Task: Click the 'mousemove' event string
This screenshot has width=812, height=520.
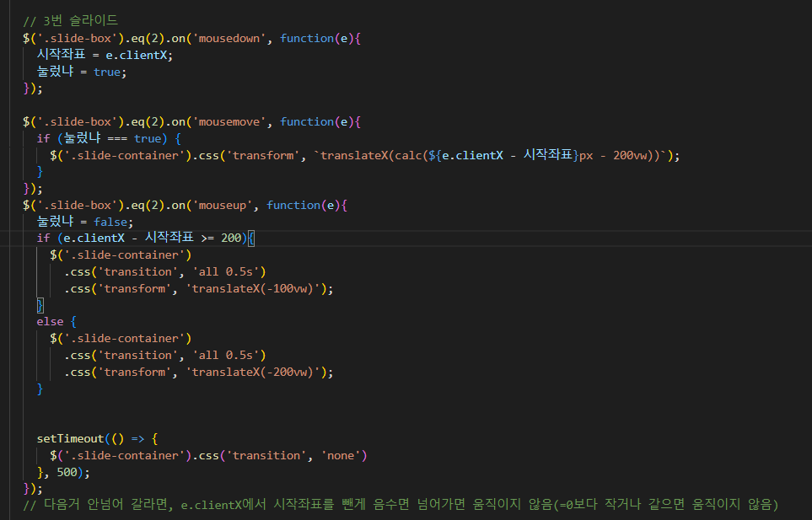Action: tap(229, 122)
